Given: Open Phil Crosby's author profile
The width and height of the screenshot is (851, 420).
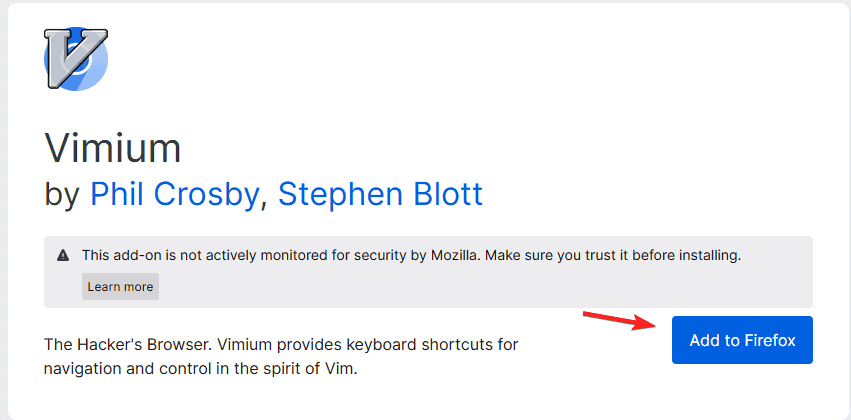Looking at the screenshot, I should click(174, 194).
